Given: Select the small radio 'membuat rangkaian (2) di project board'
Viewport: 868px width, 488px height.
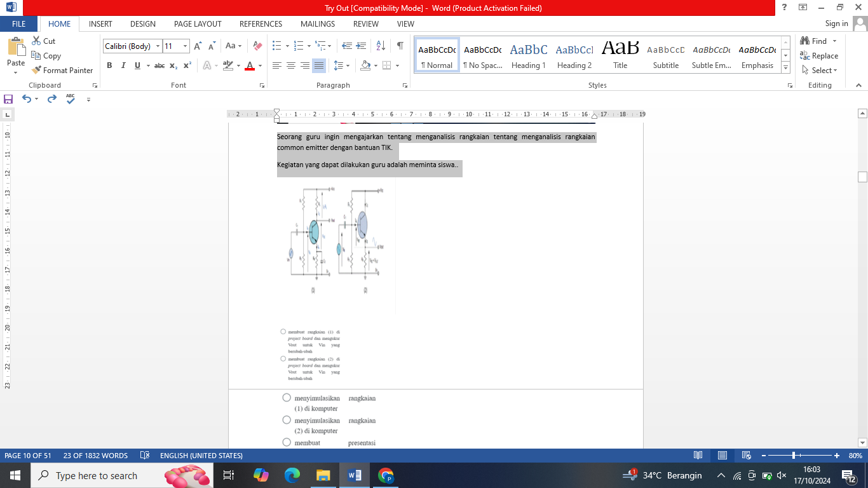Looking at the screenshot, I should pyautogui.click(x=283, y=358).
